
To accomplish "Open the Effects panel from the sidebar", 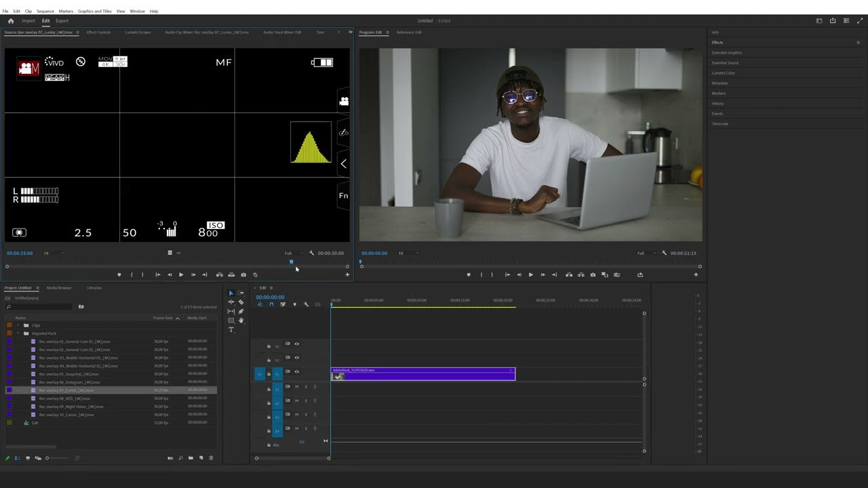I will 717,42.
